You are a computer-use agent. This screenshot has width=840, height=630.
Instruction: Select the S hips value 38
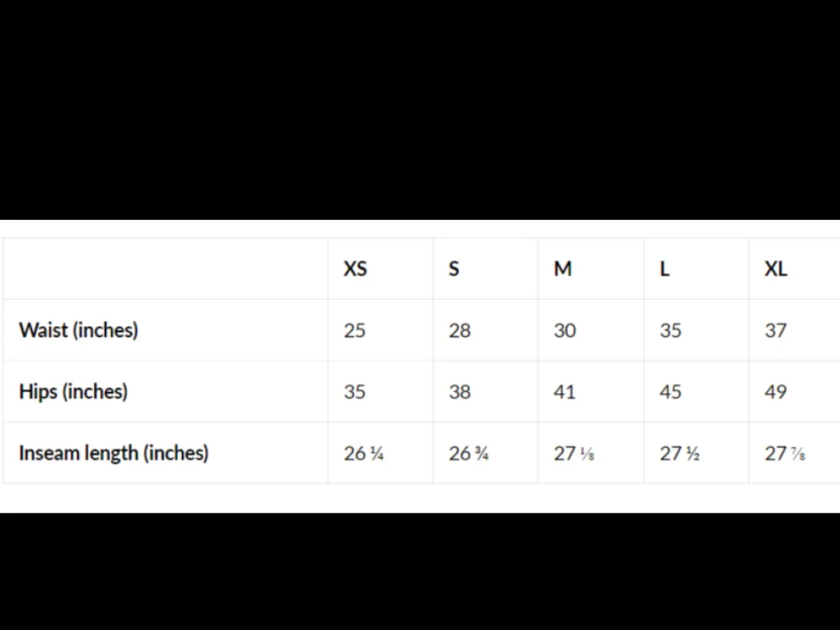(x=459, y=392)
